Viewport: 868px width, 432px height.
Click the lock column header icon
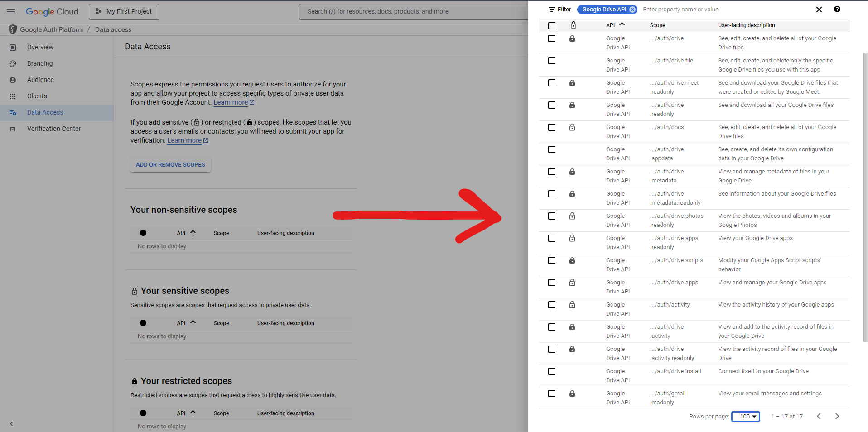(574, 25)
